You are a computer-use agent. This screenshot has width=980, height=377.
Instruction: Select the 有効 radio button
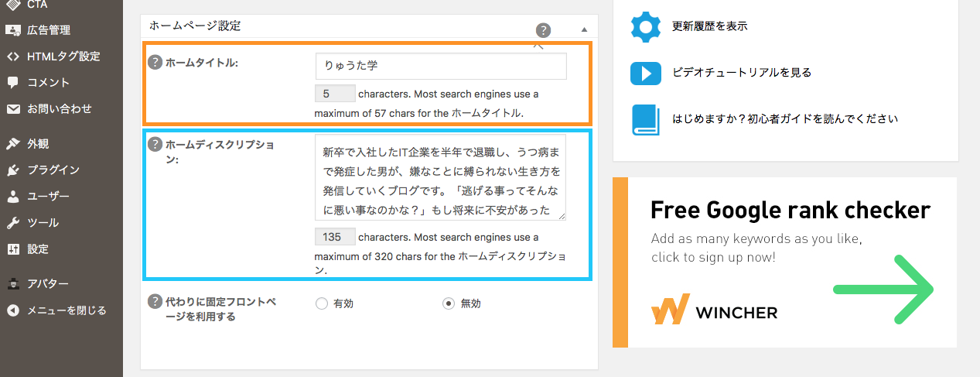[322, 303]
